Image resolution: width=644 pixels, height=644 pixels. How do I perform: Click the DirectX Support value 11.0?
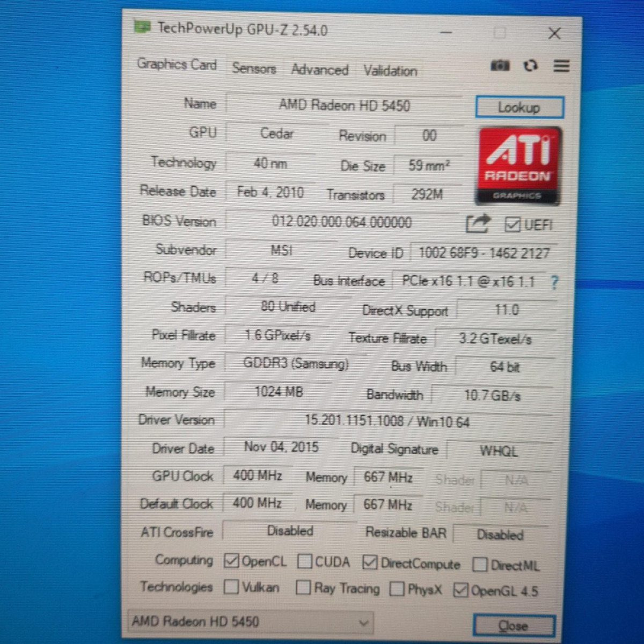click(x=506, y=310)
